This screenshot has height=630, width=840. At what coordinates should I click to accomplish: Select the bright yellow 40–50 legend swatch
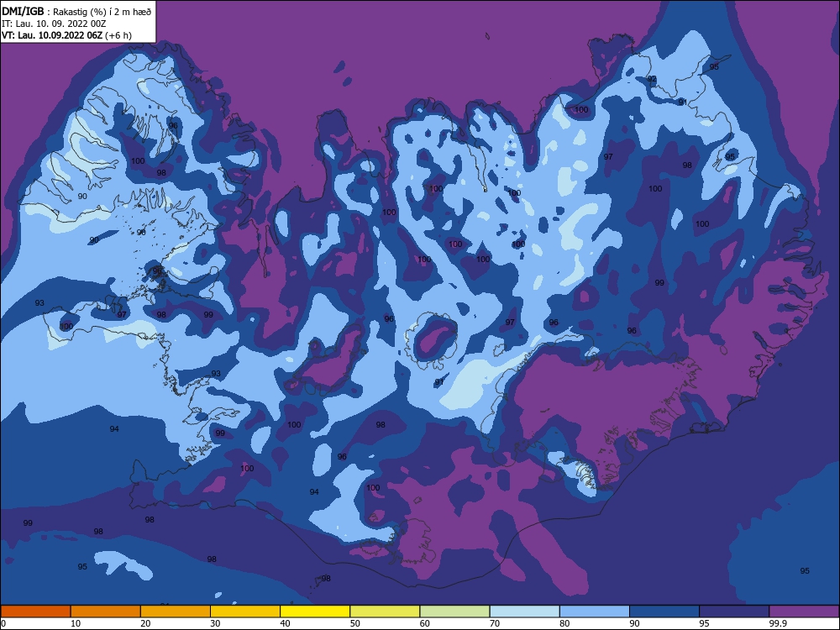tap(315, 612)
